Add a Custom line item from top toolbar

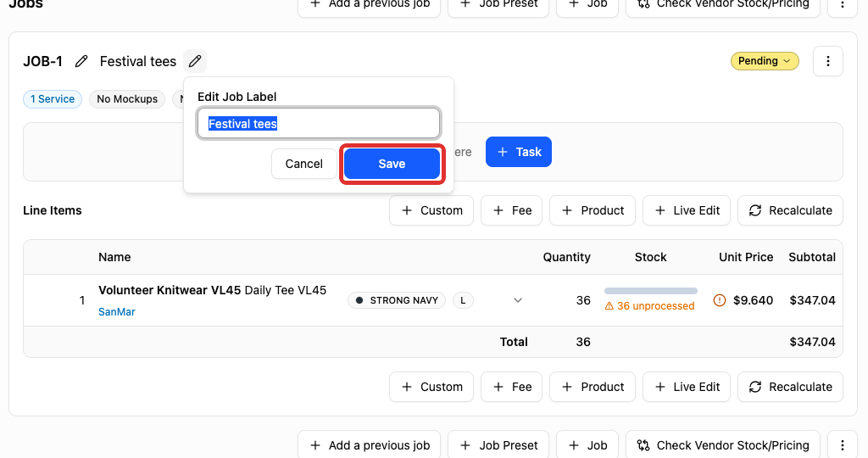point(431,210)
